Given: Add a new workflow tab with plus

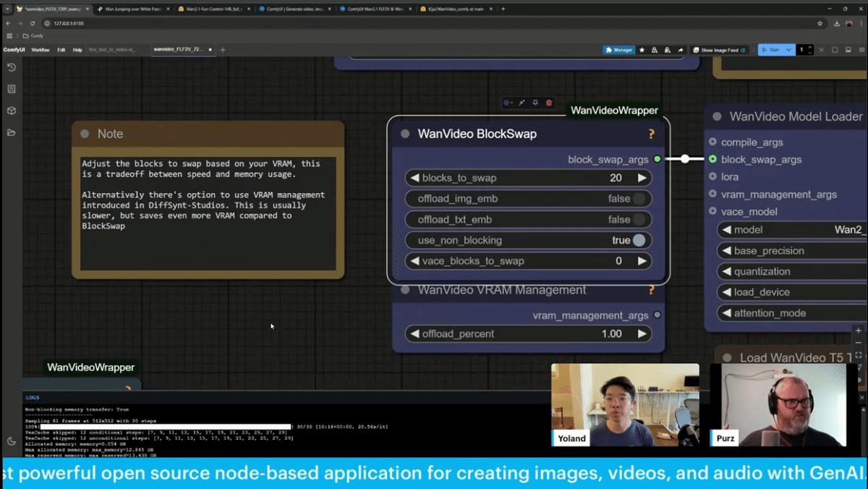Looking at the screenshot, I should [223, 50].
